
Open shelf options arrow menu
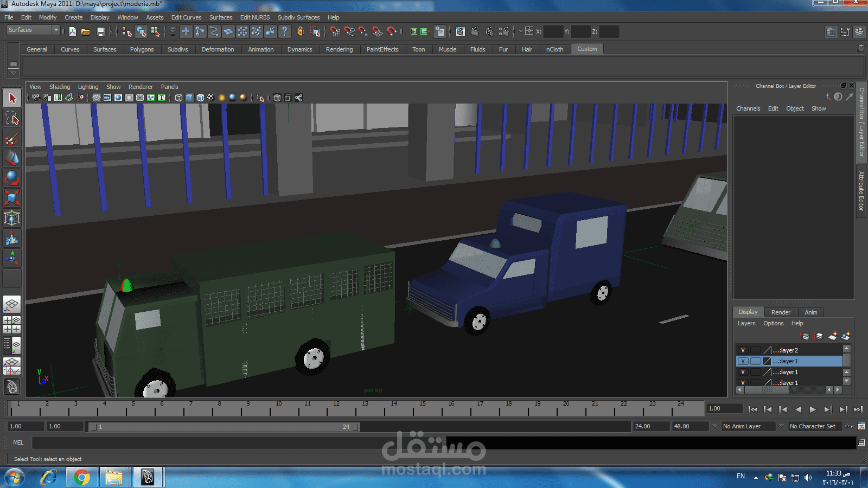click(14, 73)
